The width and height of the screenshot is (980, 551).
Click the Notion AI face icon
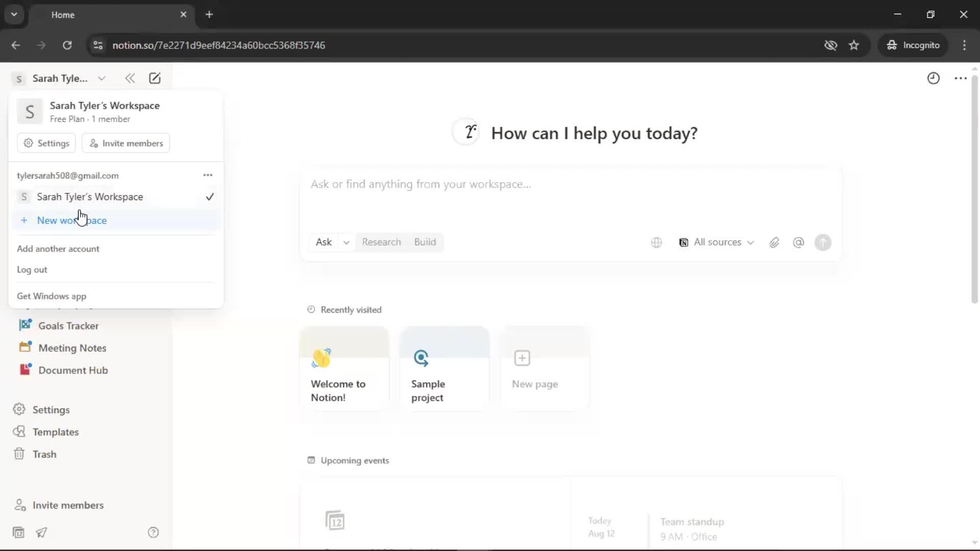point(467,132)
